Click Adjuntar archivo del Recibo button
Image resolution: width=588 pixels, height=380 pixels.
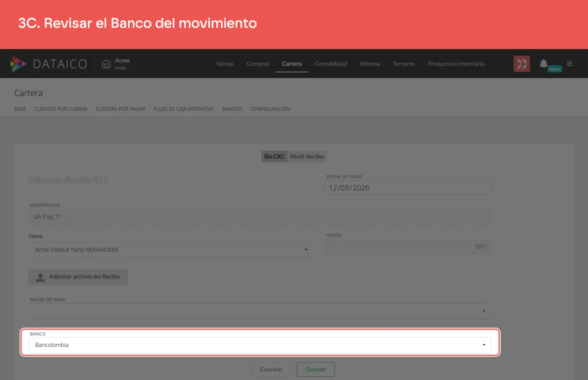(x=79, y=277)
